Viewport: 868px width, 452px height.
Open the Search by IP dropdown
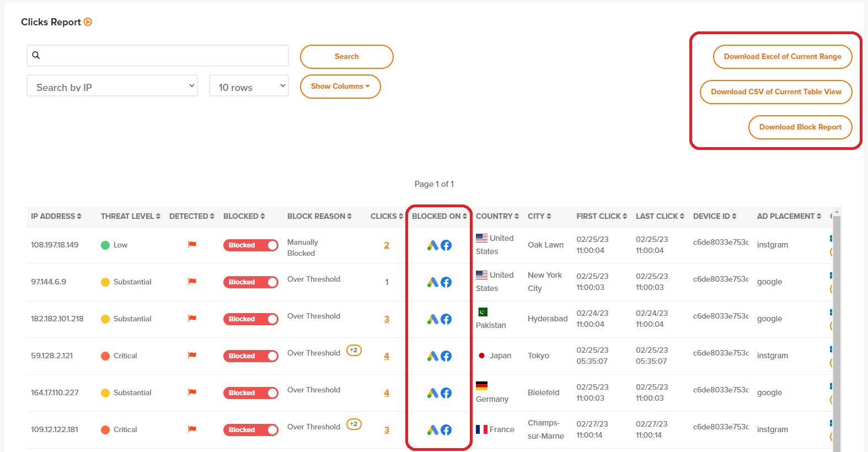coord(112,86)
